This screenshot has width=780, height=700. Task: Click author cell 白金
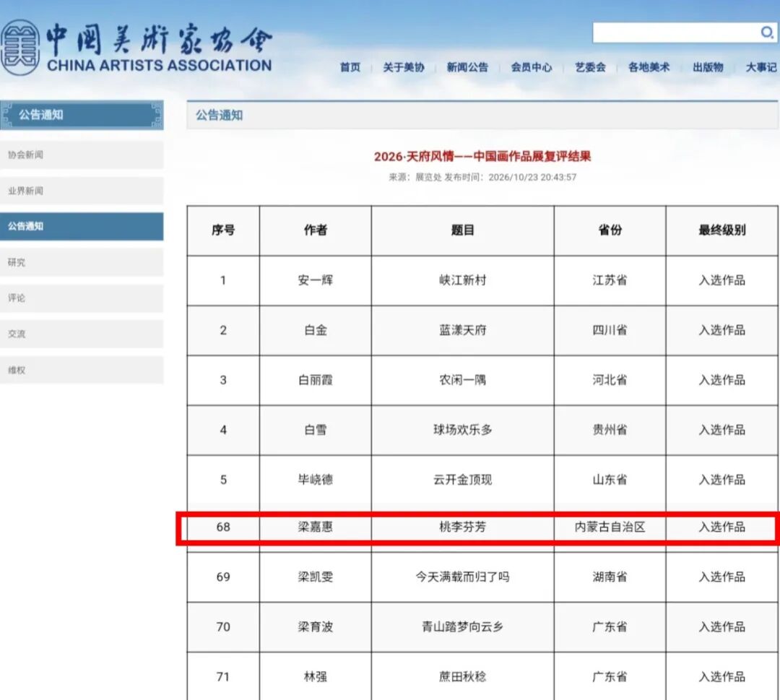[x=316, y=330]
